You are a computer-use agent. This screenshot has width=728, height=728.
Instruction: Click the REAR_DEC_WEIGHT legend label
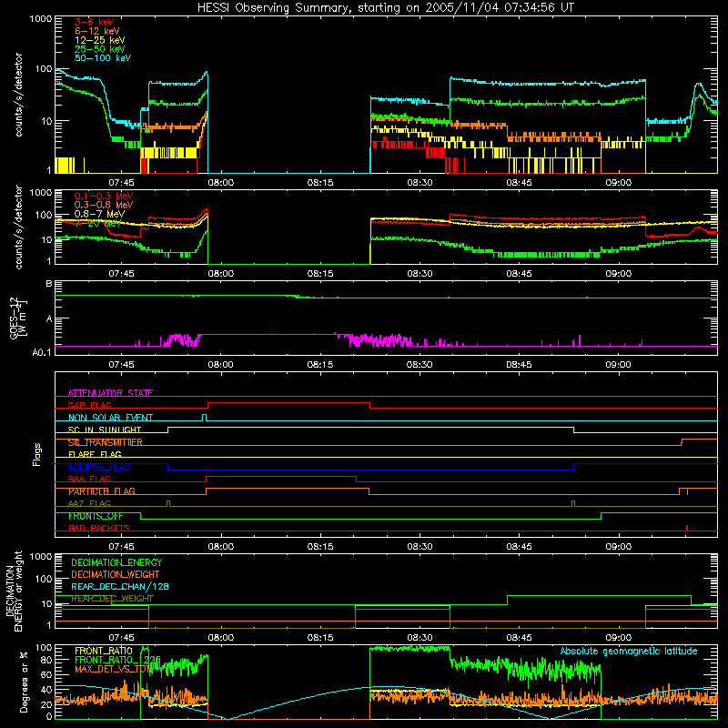(112, 599)
